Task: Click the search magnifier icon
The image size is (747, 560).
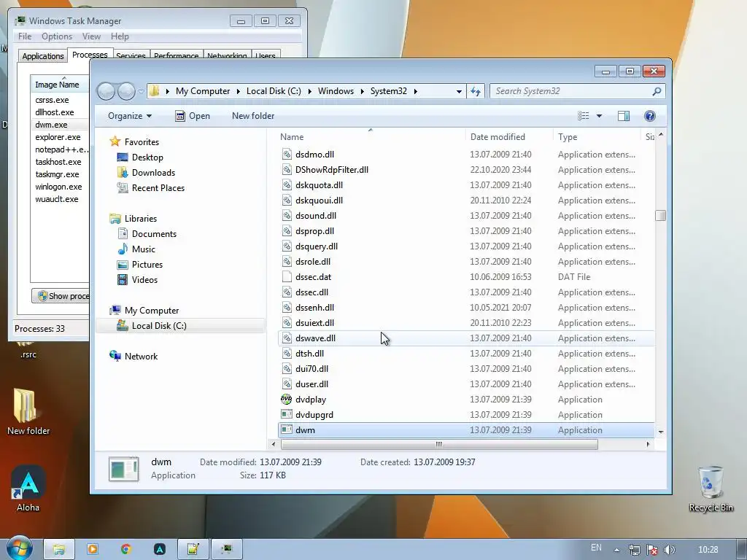Action: (x=657, y=91)
